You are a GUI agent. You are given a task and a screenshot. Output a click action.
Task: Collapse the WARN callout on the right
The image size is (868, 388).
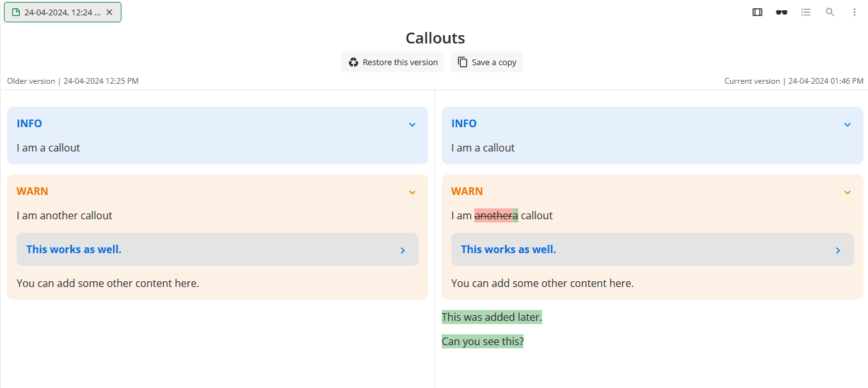847,192
